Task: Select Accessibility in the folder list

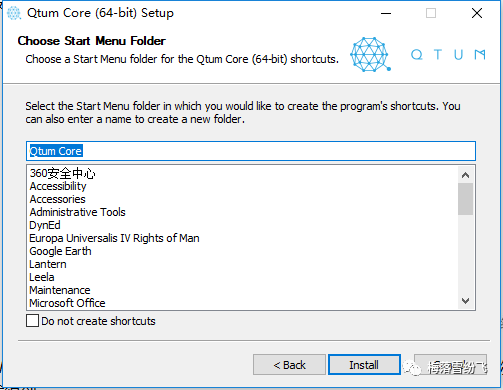Action: (x=58, y=186)
